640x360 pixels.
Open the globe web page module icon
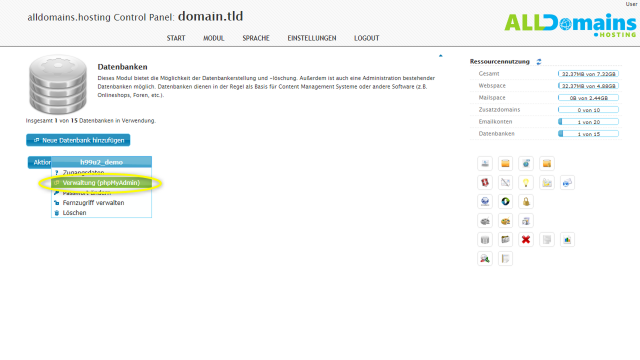[526, 164]
